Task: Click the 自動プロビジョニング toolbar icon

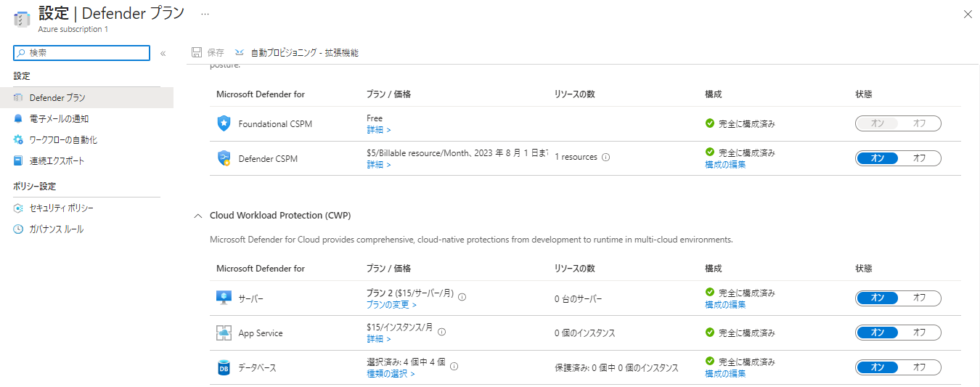Action: pos(240,52)
